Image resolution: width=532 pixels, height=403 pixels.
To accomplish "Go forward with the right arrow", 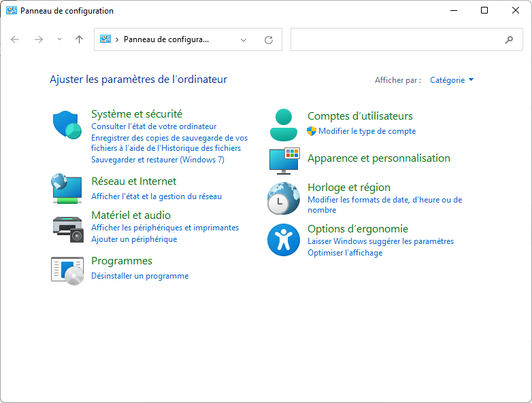I will [x=39, y=39].
